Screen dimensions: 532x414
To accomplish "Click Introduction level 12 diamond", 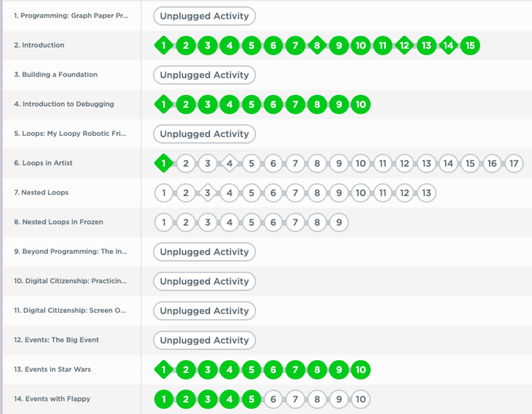I will tap(404, 46).
